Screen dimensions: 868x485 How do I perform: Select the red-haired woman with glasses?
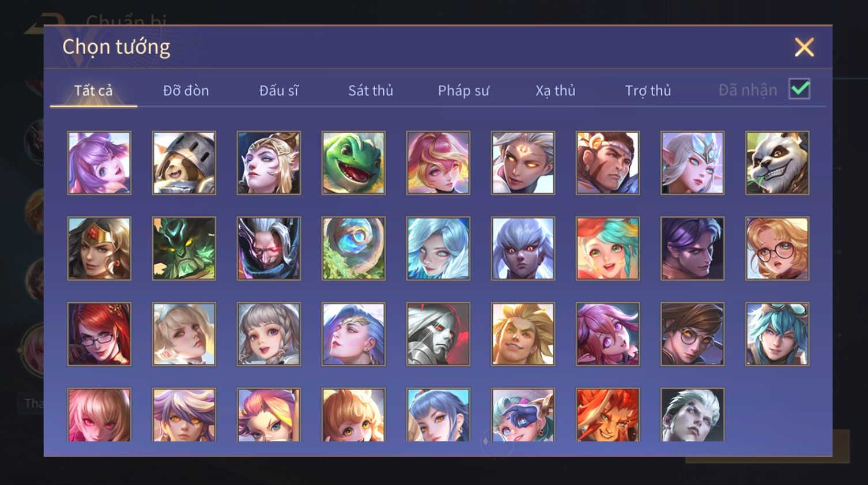point(99,334)
